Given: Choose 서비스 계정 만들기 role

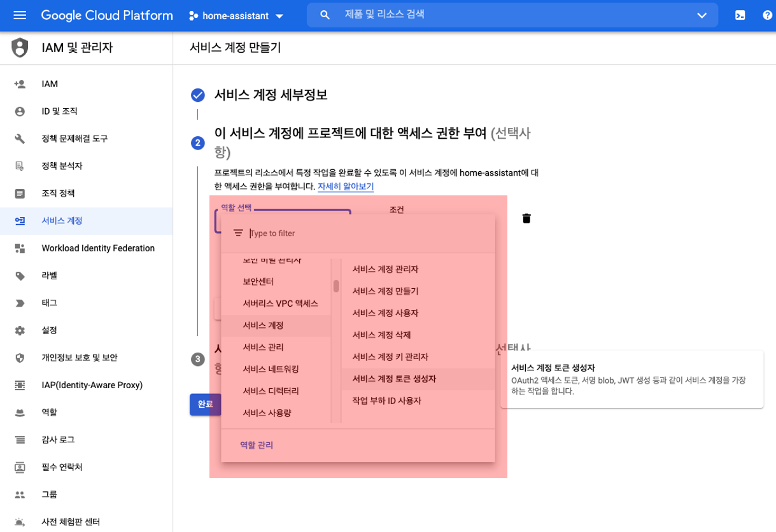Looking at the screenshot, I should coord(418,291).
